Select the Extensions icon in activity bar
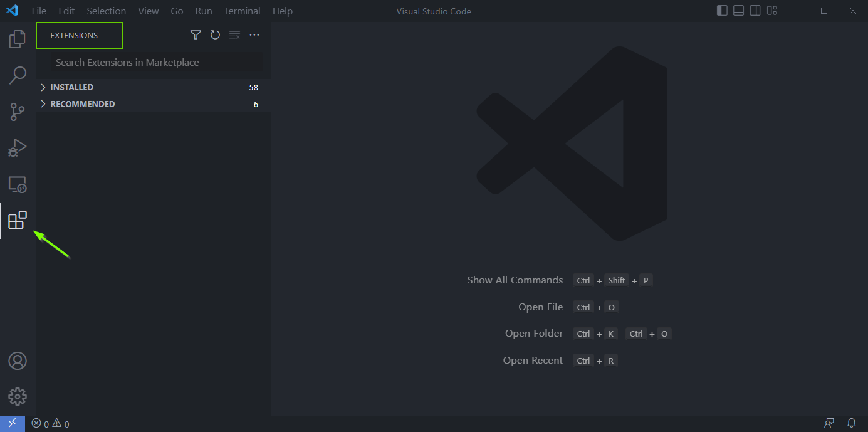The width and height of the screenshot is (868, 432). tap(18, 220)
